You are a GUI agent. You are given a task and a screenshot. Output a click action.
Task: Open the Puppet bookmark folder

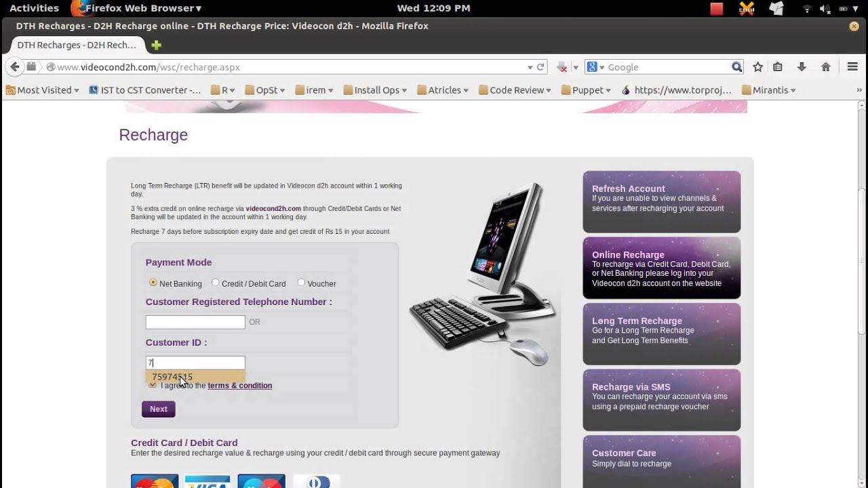tap(586, 90)
